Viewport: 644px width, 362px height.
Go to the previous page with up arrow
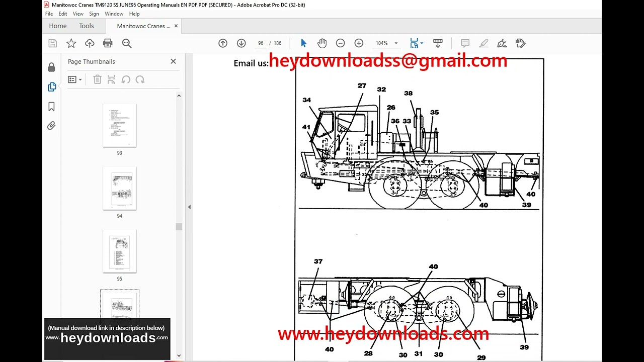coord(223,43)
